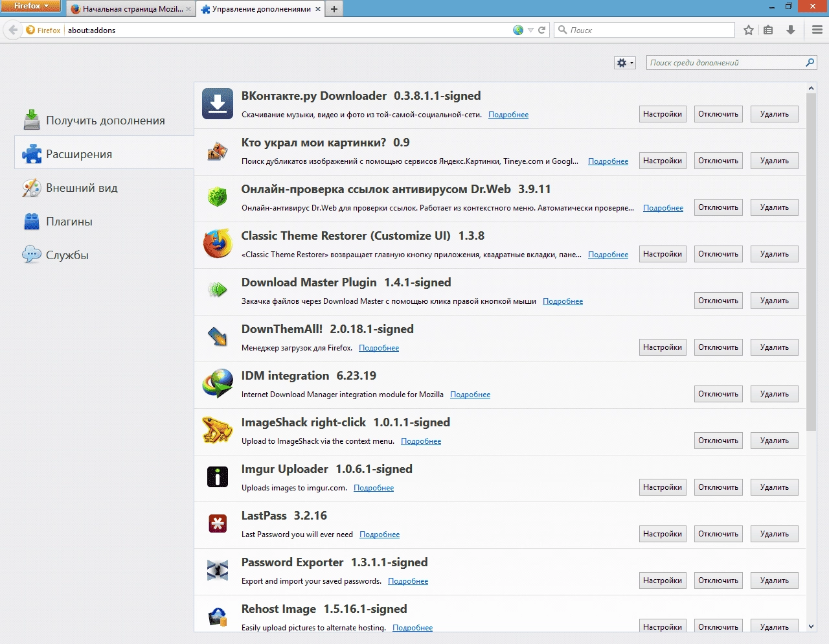This screenshot has height=644, width=829.
Task: Click Подробнее link for ВКонтакте.ру Downloader
Action: (x=508, y=115)
